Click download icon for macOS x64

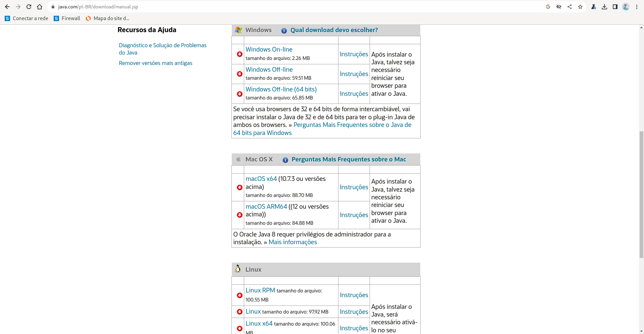(239, 188)
